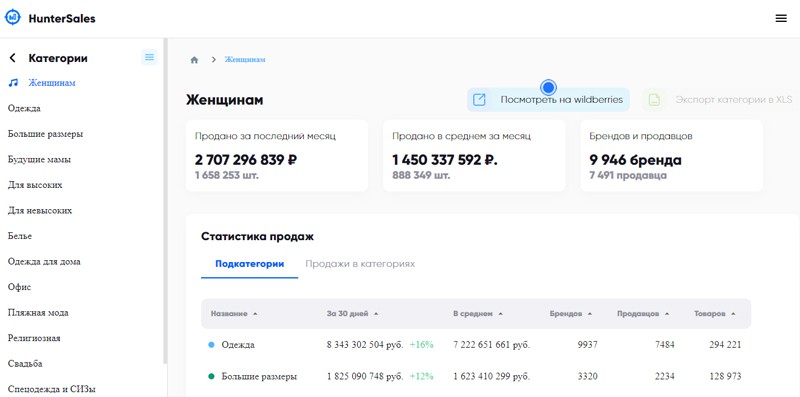Click the XLS document export icon

click(655, 100)
